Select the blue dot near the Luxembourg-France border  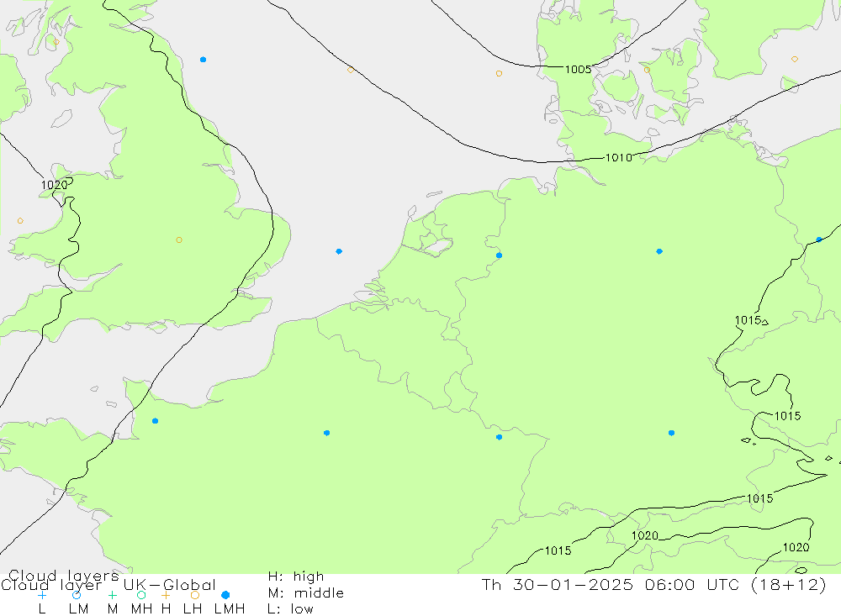[500, 437]
